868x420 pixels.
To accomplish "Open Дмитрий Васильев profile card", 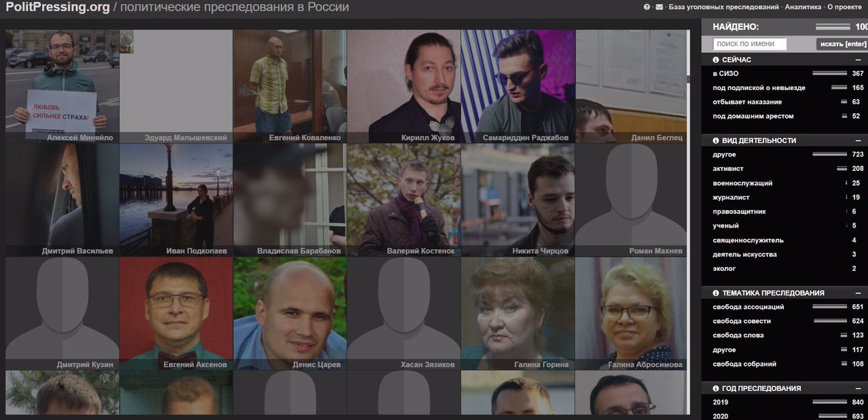I will point(62,200).
